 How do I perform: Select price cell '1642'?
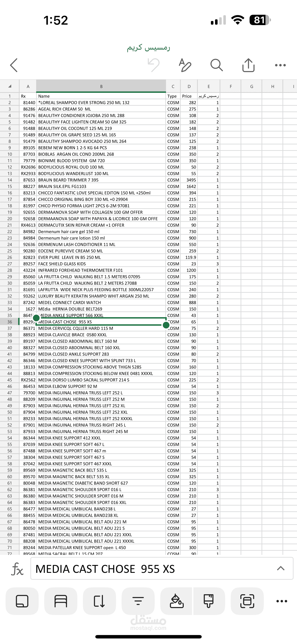189,187
